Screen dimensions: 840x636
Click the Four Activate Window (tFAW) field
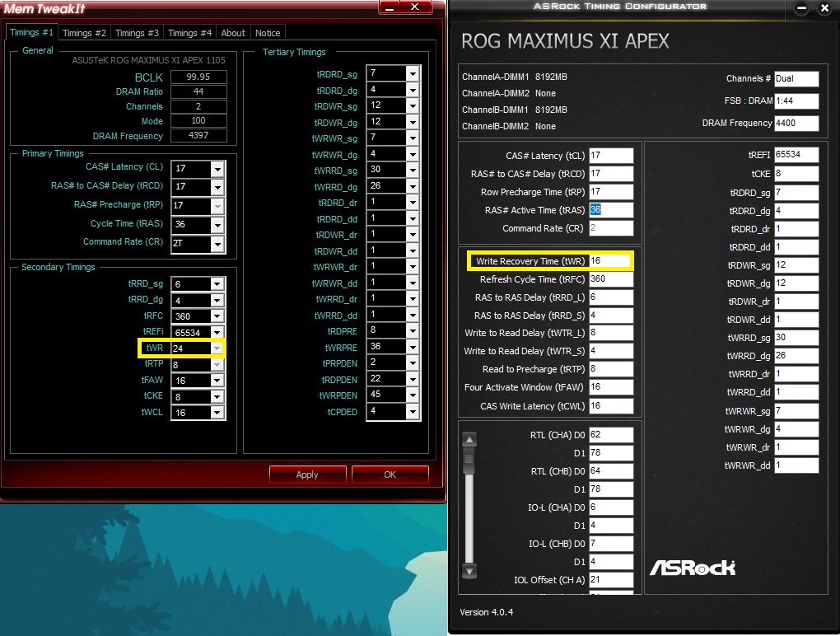(611, 387)
